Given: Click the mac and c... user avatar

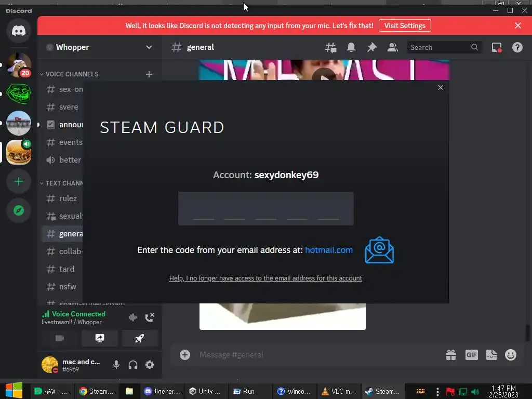Looking at the screenshot, I should pyautogui.click(x=50, y=365).
